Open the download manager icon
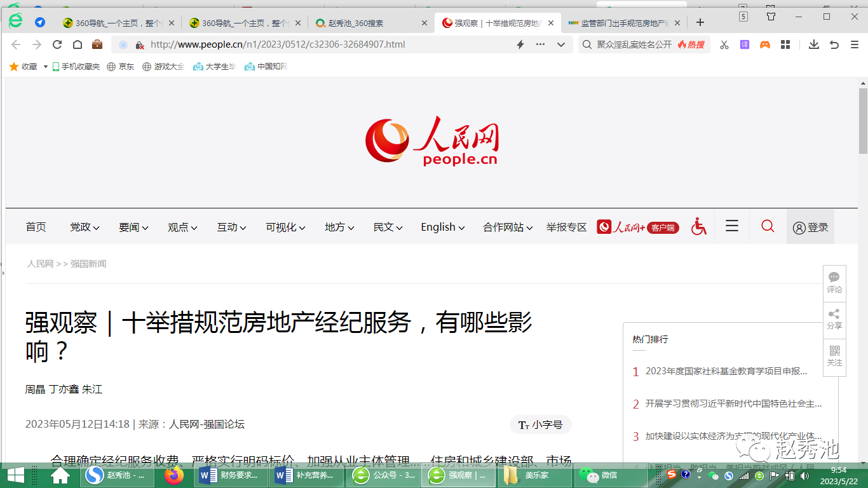This screenshot has width=868, height=488. (x=813, y=45)
